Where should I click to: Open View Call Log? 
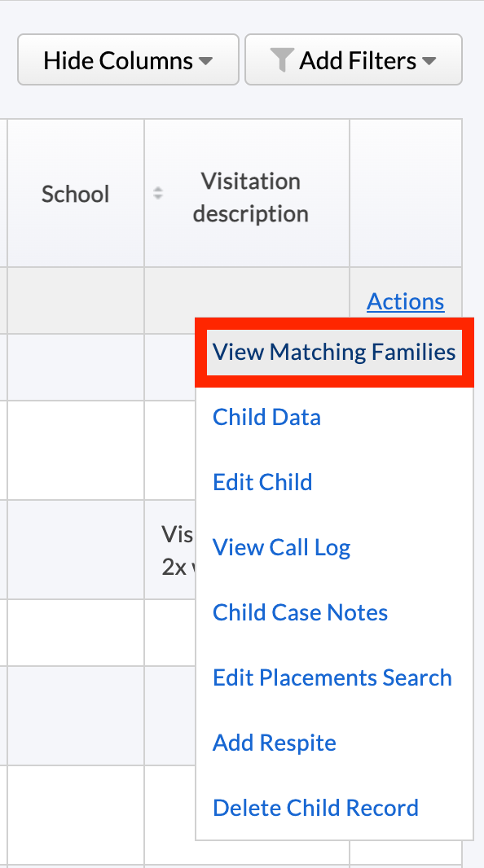pos(281,547)
